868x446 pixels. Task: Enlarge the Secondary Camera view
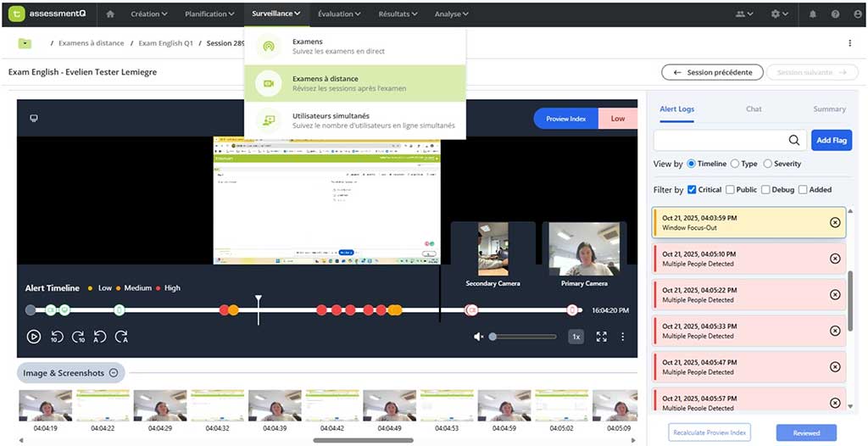coord(492,248)
